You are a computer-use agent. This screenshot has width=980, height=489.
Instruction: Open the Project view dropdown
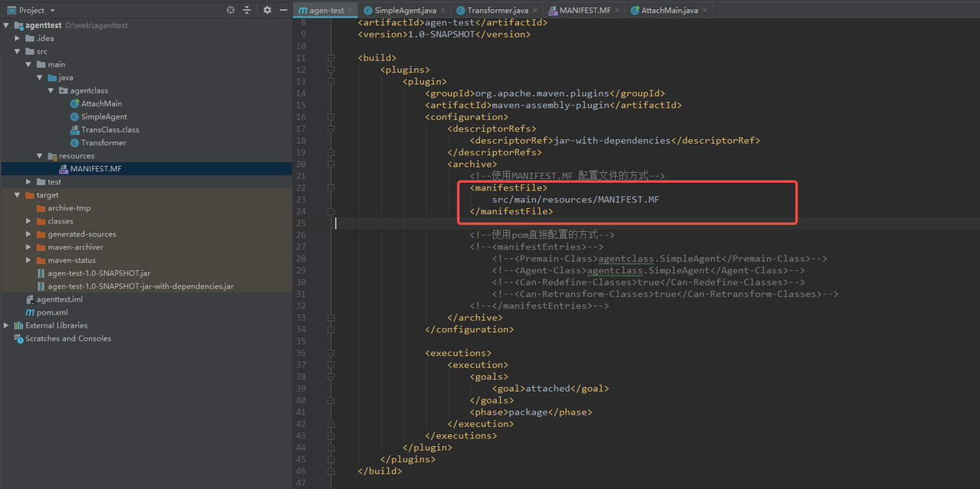click(x=52, y=10)
